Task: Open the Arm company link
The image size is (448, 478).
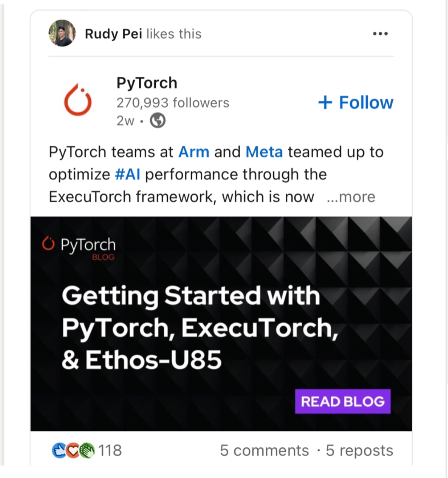Action: (194, 152)
